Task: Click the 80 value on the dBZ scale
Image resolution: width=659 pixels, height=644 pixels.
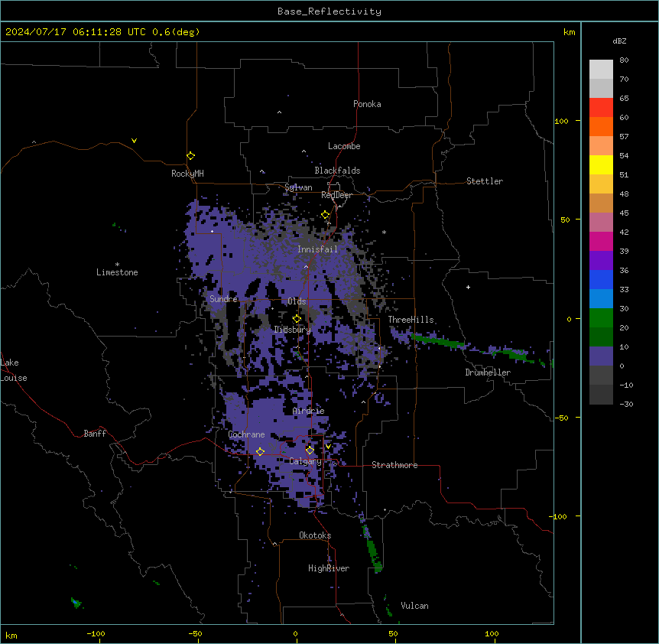Action: pos(624,60)
